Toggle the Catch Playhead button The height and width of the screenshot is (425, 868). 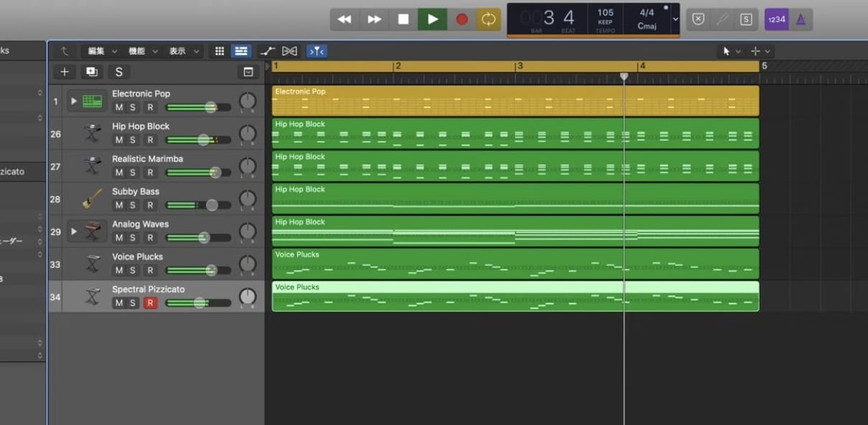point(317,51)
